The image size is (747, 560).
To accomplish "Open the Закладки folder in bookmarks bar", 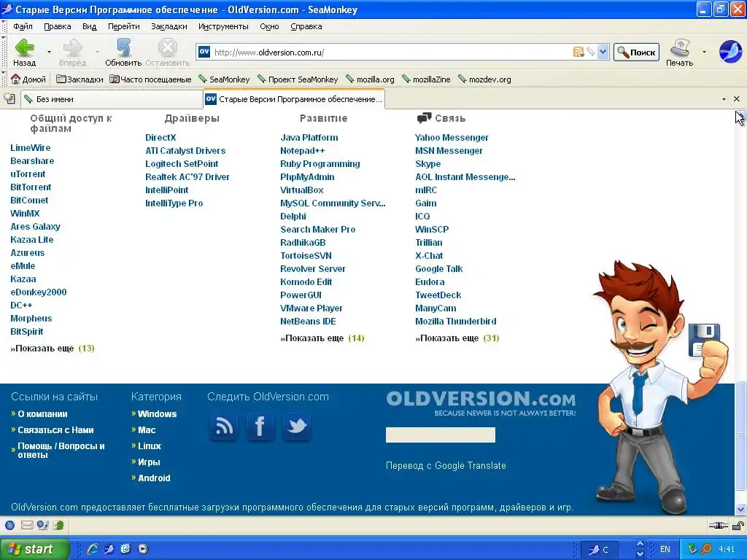I will click(80, 79).
